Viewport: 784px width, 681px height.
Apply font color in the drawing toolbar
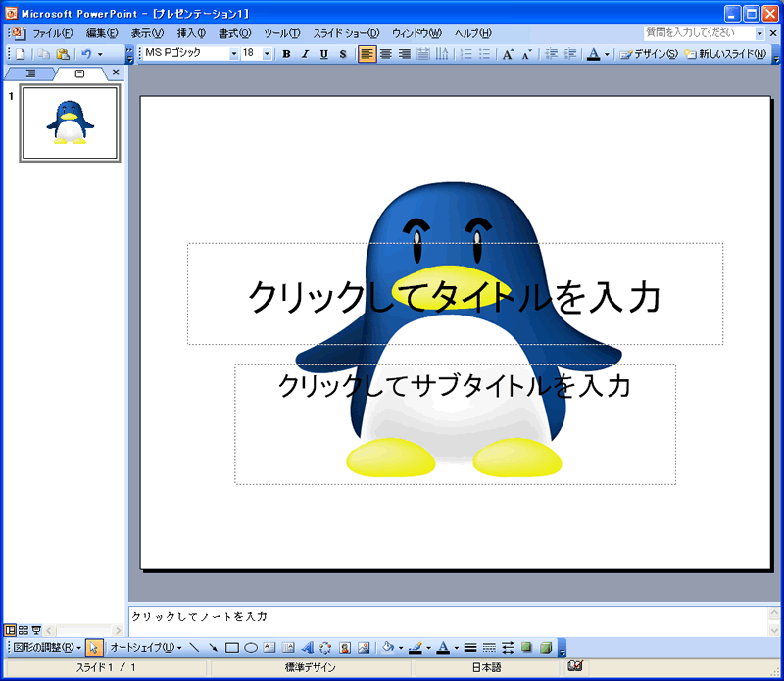[443, 648]
